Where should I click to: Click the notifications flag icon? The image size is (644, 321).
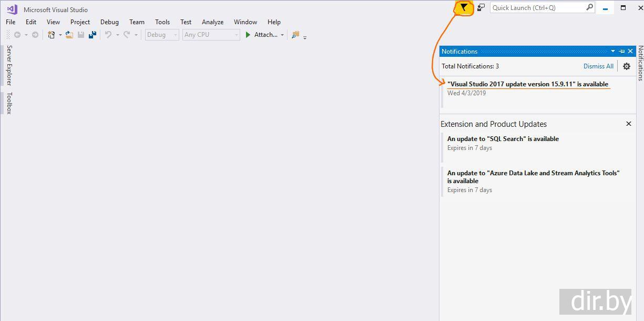[x=464, y=7]
